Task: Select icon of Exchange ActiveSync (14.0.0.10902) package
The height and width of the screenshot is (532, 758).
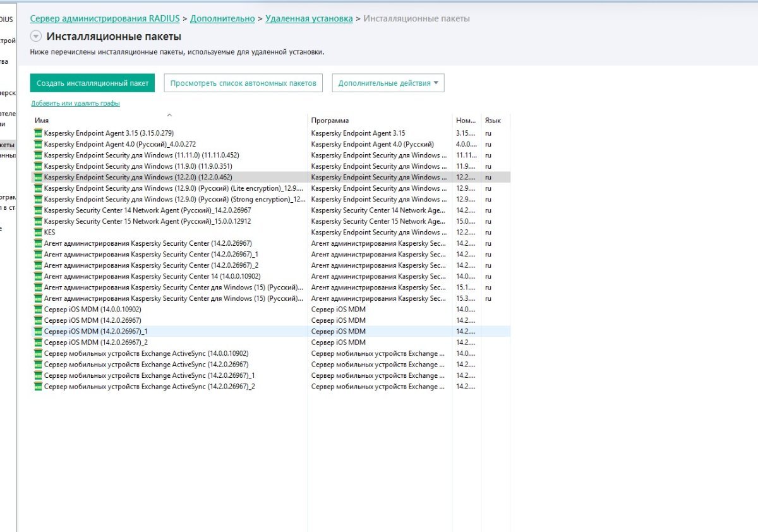Action: click(x=39, y=353)
